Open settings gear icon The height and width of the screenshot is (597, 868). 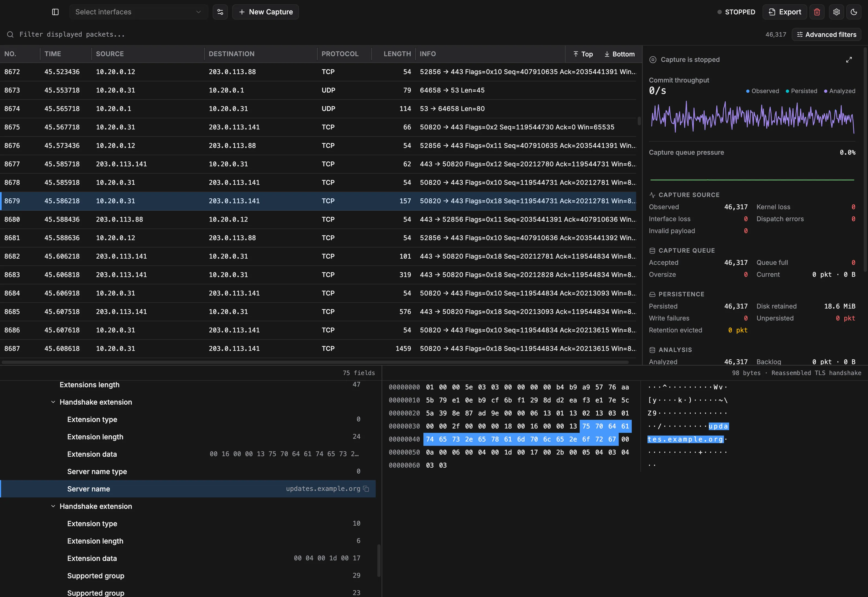coord(837,12)
